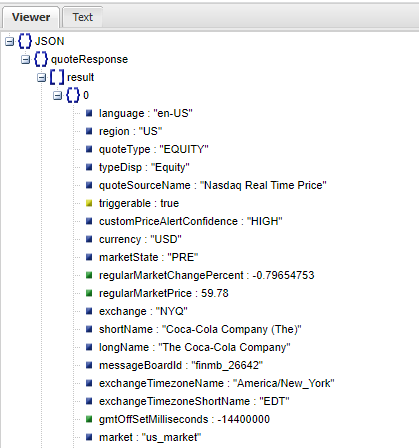Click the curly braces icon beside JSON root
Image resolution: width=419 pixels, height=448 pixels.
coord(25,41)
